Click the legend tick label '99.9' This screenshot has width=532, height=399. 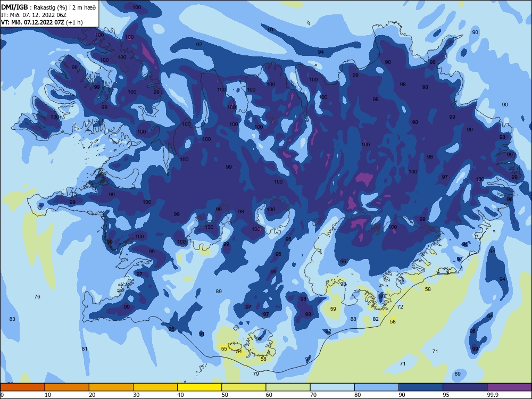(492, 395)
